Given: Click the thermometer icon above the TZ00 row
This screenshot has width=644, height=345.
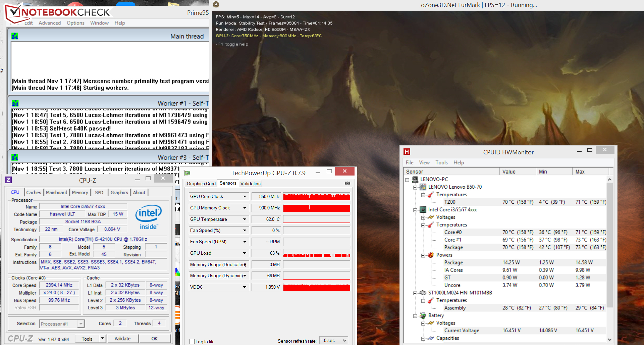Looking at the screenshot, I should (431, 195).
